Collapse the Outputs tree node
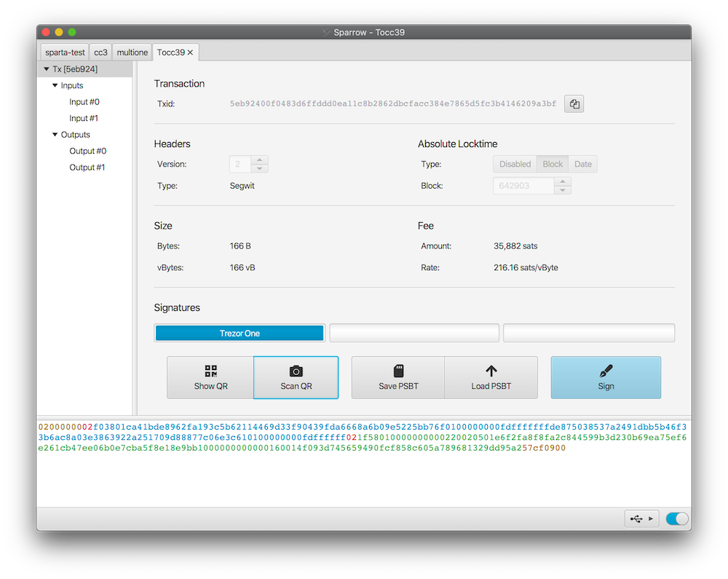Viewport: 728px width, 579px height. (55, 135)
